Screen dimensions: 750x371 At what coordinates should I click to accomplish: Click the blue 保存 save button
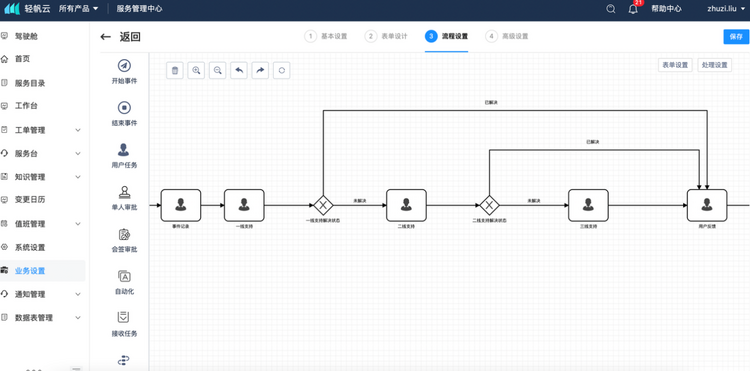[736, 37]
